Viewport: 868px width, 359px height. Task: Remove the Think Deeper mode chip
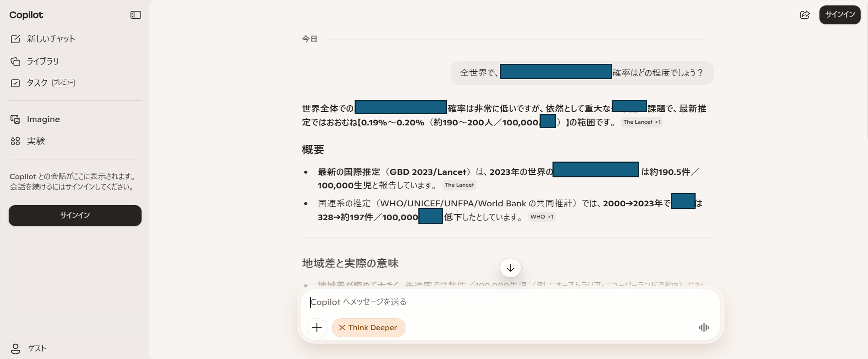[x=368, y=327]
